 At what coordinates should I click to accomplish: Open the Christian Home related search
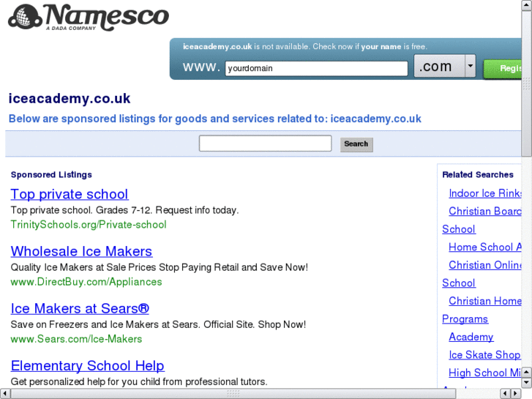(x=485, y=301)
